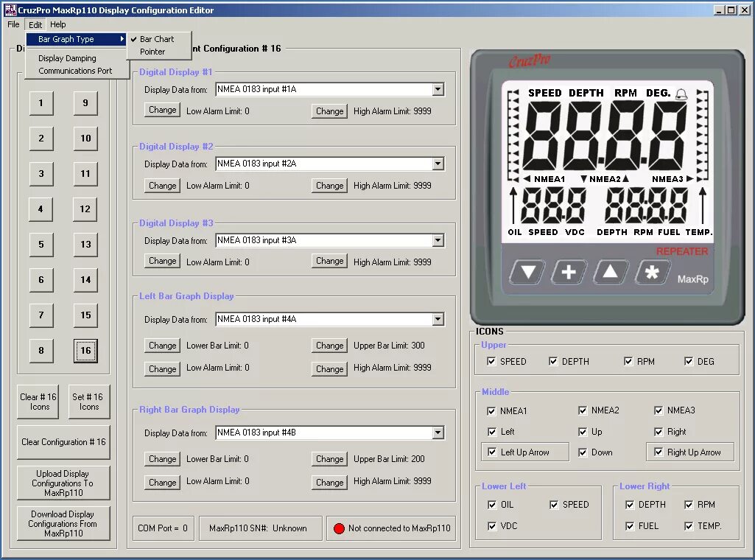Screen dimensions: 755x560
Task: Click Download Display Configurations From MaxRp110
Action: click(x=63, y=523)
